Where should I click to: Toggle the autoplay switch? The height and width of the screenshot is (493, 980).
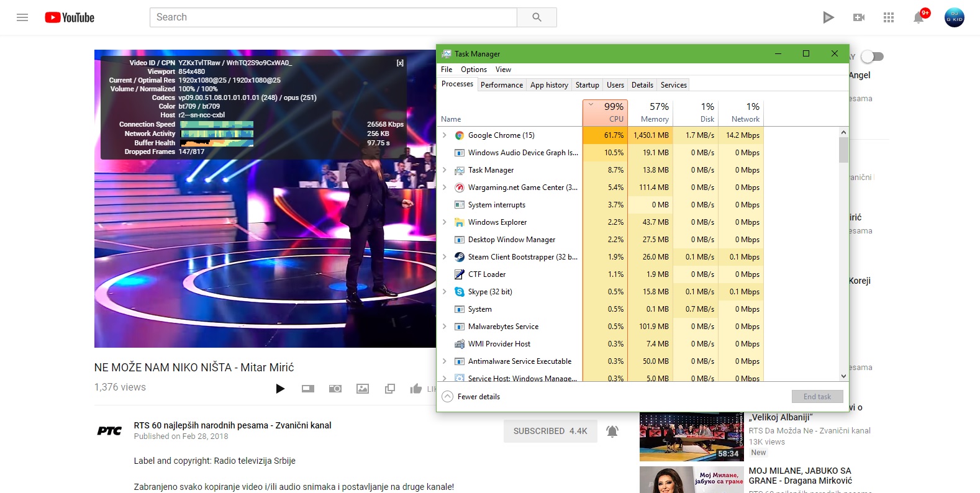click(871, 57)
